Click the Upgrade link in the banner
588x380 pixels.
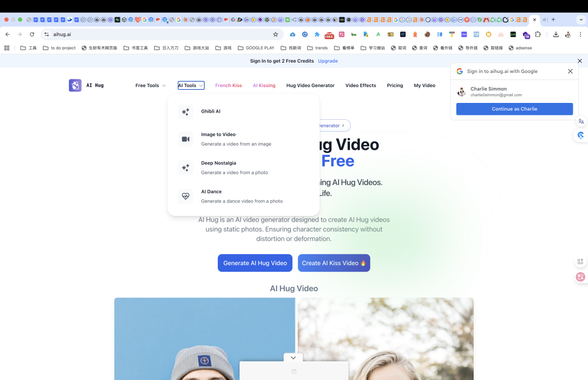click(328, 61)
